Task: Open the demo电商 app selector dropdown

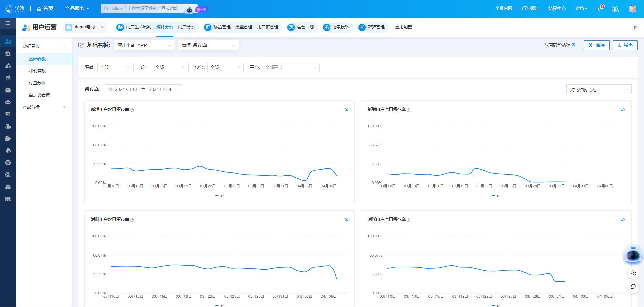Action: (x=85, y=27)
